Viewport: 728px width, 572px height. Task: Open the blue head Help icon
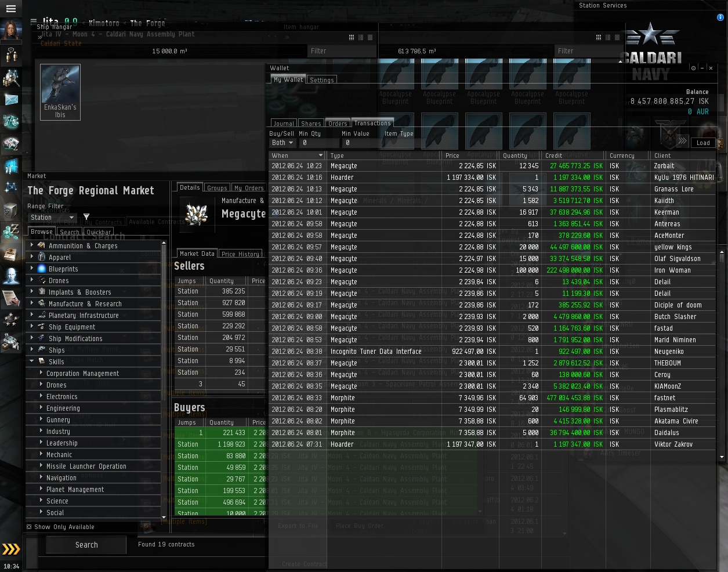(x=11, y=276)
